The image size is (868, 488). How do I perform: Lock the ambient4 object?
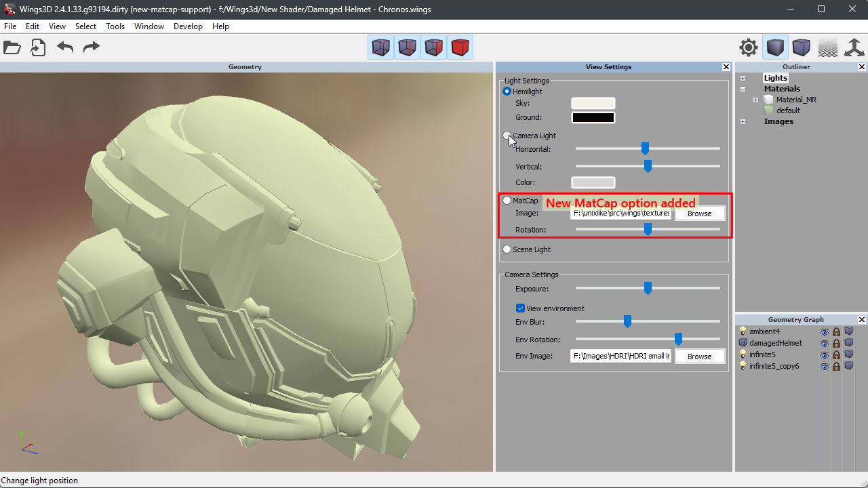[x=837, y=332]
